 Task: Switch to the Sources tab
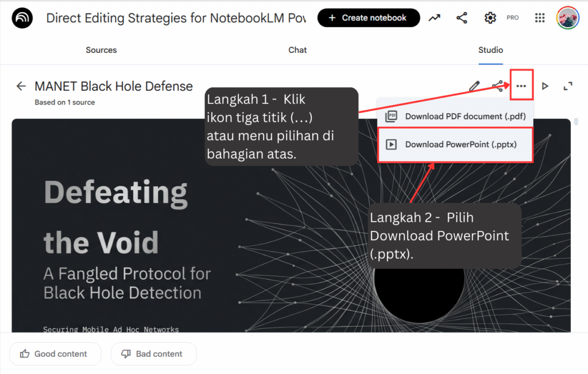tap(101, 50)
